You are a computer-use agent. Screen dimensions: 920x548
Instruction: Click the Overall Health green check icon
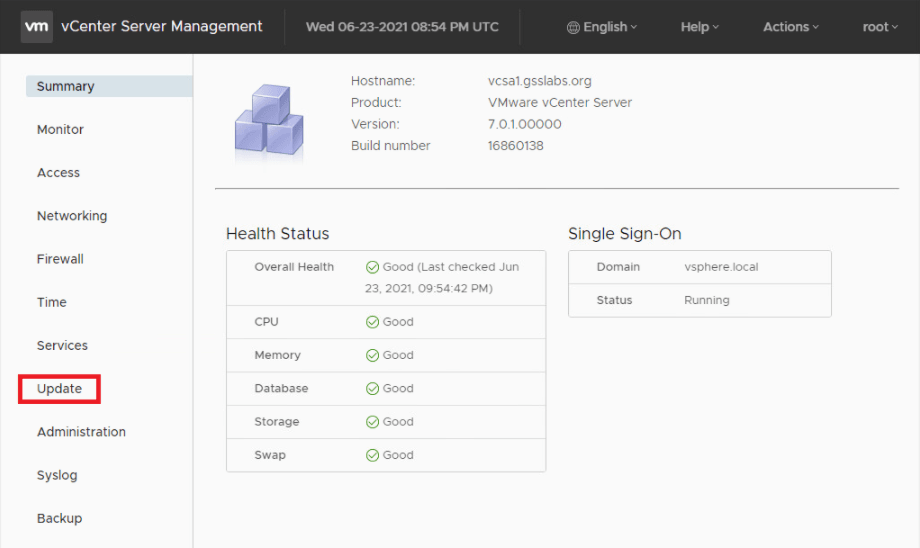[372, 267]
